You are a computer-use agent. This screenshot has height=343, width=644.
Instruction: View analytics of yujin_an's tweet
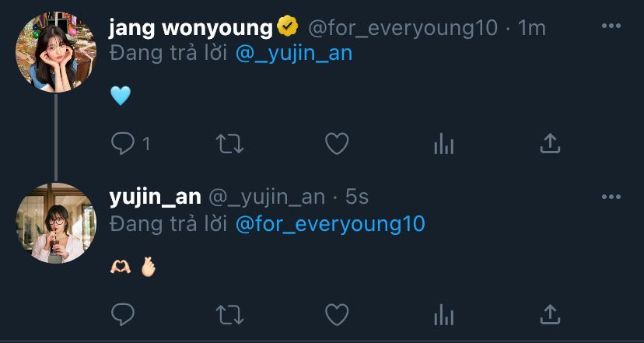pyautogui.click(x=443, y=315)
